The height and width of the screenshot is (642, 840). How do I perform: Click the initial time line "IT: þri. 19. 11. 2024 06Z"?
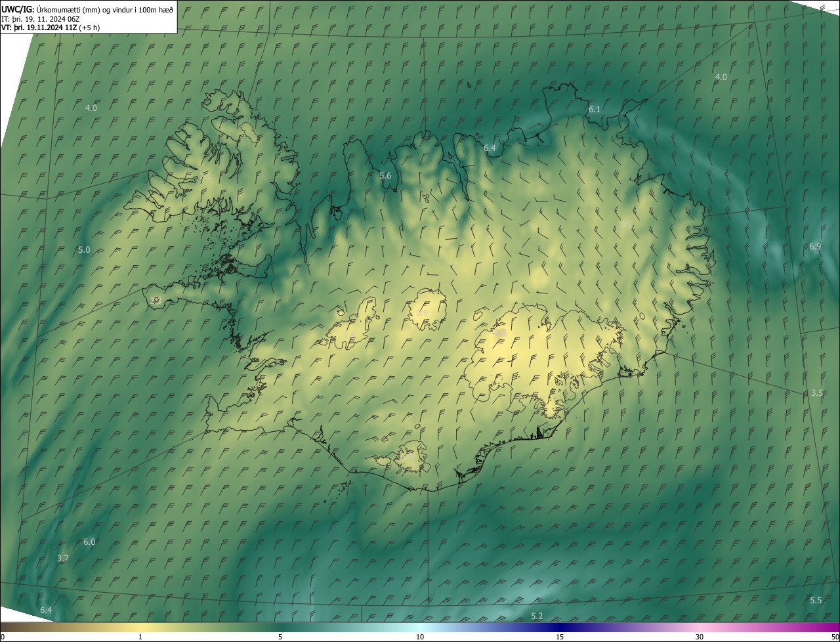pyautogui.click(x=41, y=19)
